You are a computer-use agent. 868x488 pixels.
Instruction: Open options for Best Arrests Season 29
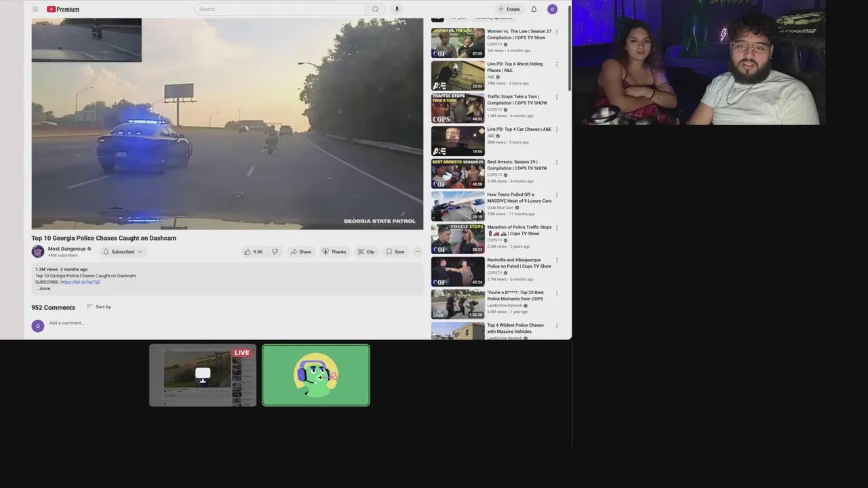click(557, 163)
